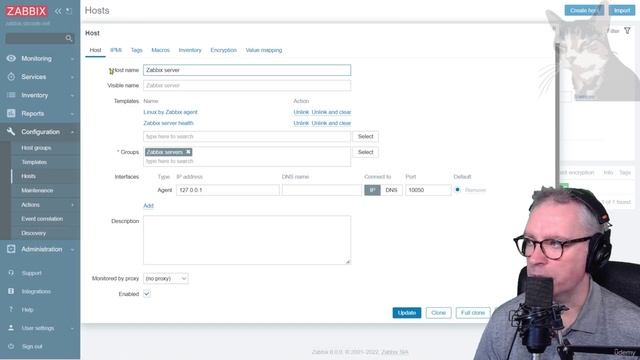Click the Update button
640x360 pixels.
point(407,313)
